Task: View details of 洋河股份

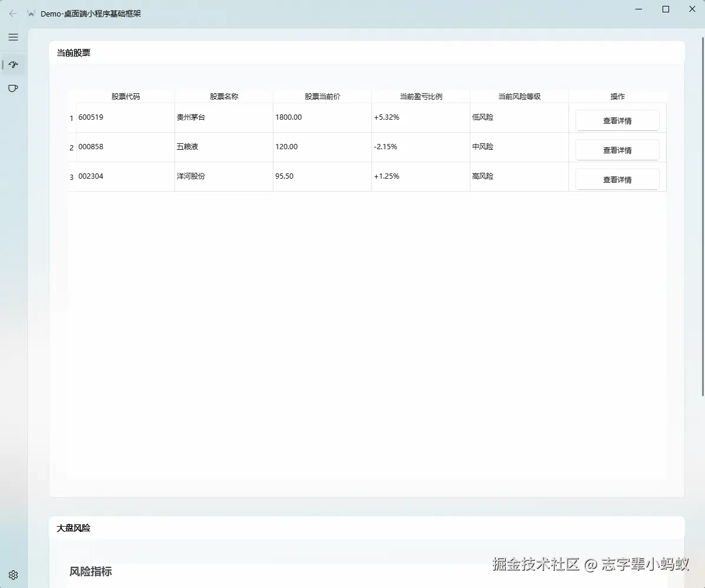Action: [x=617, y=179]
